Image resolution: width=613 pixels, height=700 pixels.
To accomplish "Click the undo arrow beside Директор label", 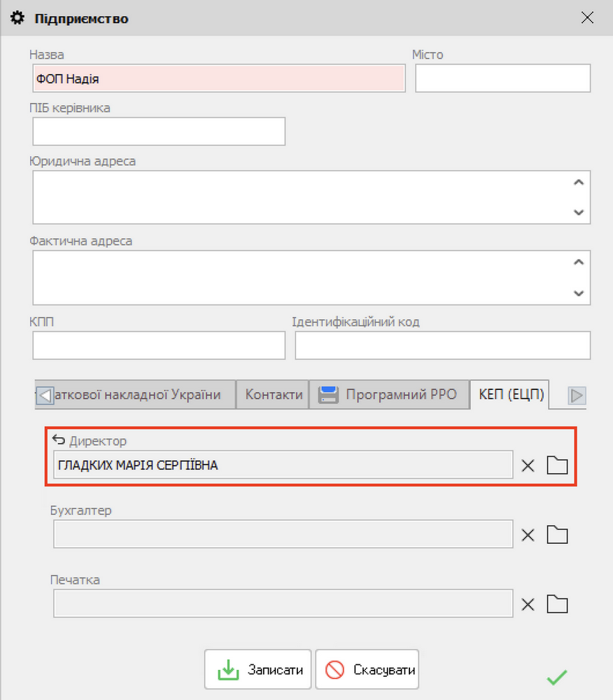I will coord(59,440).
